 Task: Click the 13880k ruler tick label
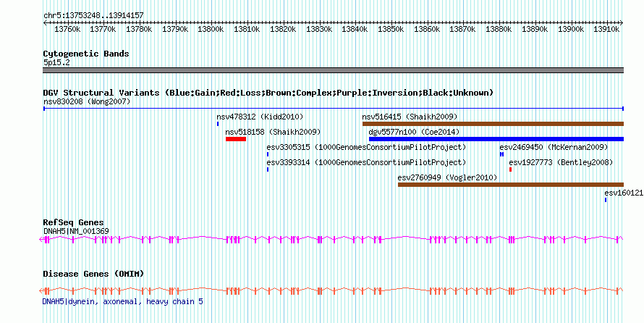point(499,29)
